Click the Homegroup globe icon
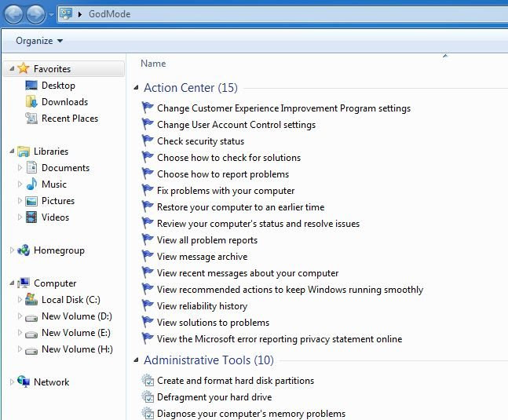508x420 pixels. click(x=24, y=250)
